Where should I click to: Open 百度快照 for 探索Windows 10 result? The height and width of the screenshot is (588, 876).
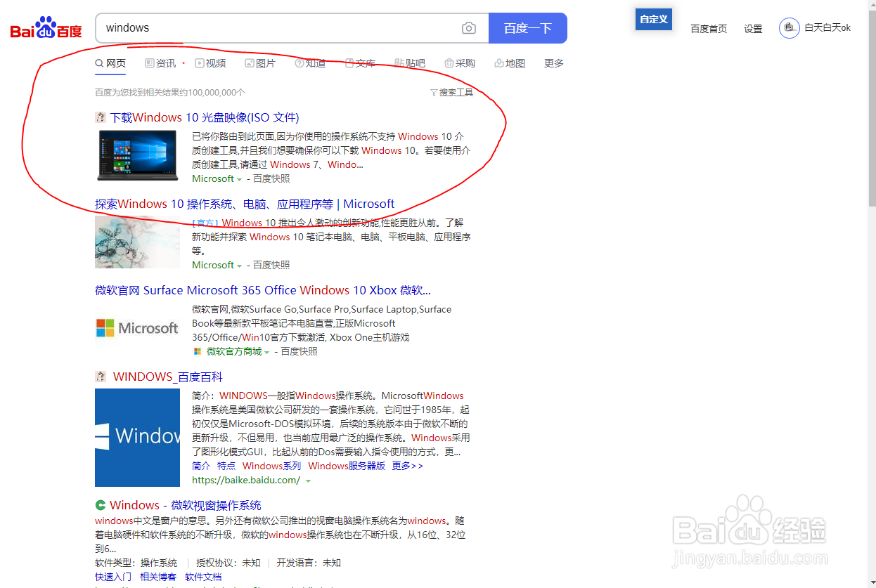[x=271, y=265]
